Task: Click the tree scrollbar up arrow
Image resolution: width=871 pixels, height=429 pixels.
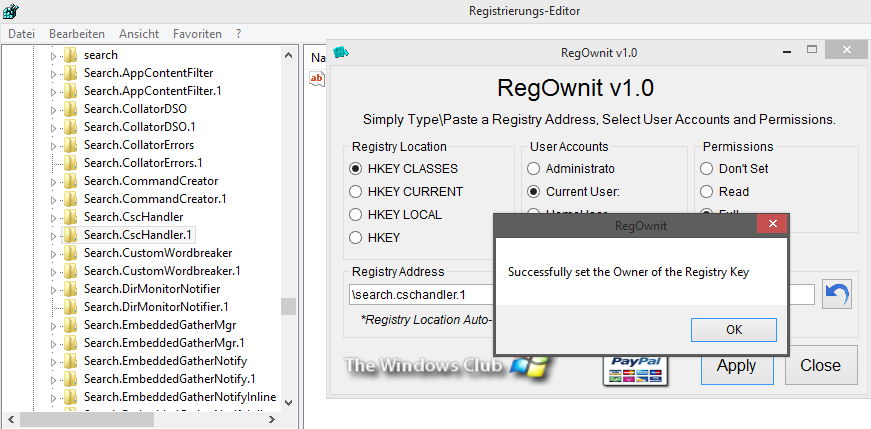Action: tap(288, 55)
